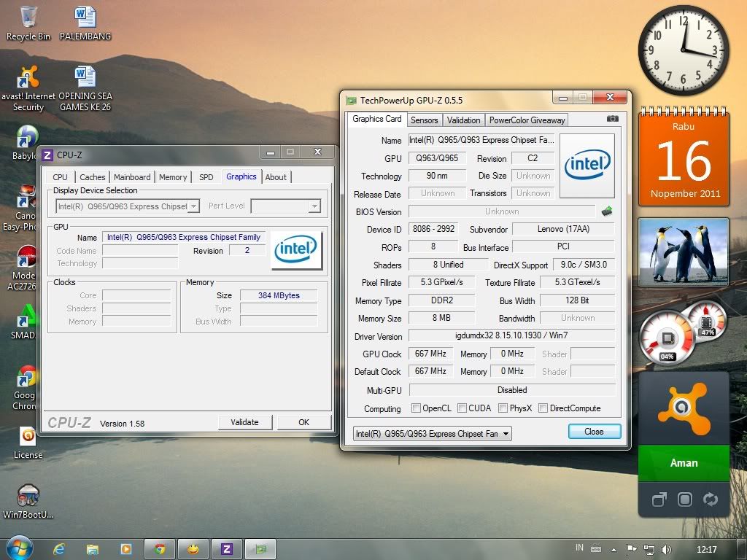Switch to GPU-Z taskbar button
747x560 pixels.
(x=260, y=549)
